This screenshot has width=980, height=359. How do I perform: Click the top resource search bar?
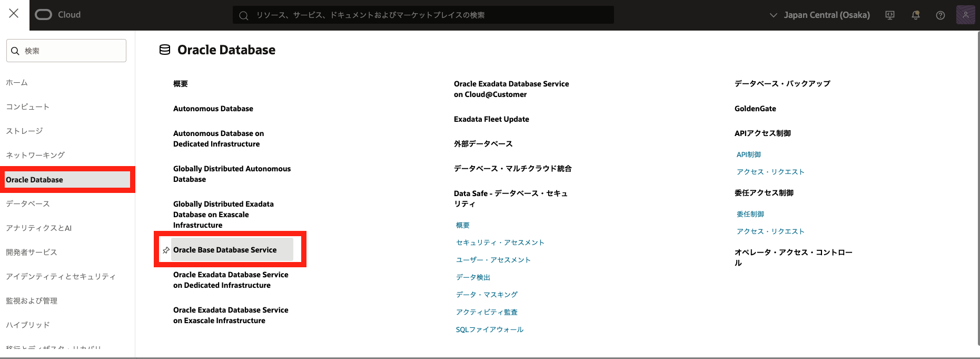[x=423, y=15]
